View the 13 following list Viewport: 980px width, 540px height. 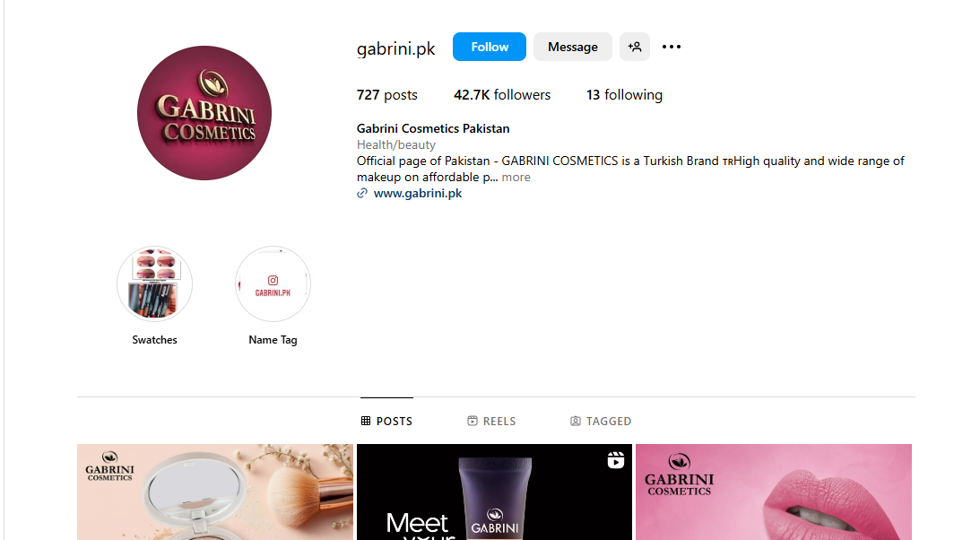tap(624, 95)
